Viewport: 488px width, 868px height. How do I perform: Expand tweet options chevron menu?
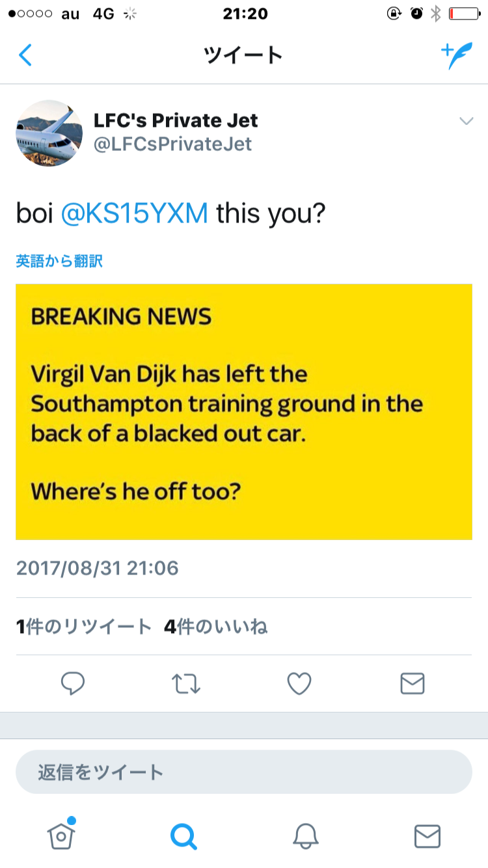[x=466, y=121]
